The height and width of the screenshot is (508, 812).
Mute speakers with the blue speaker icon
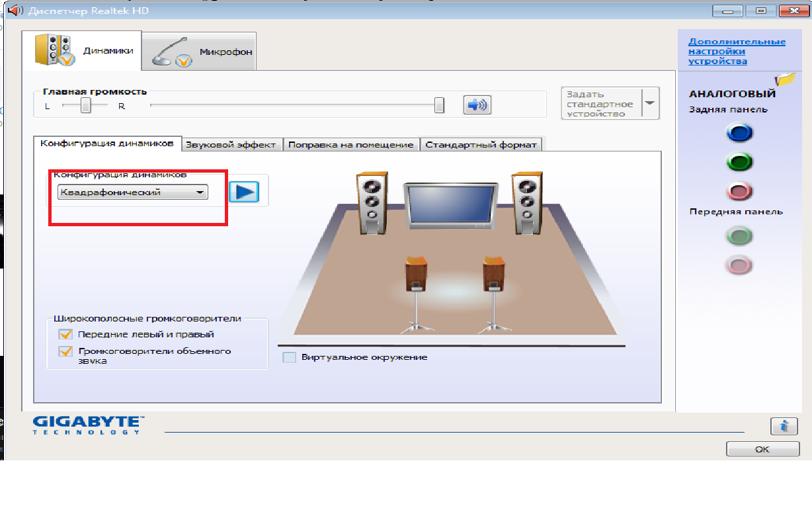click(477, 105)
